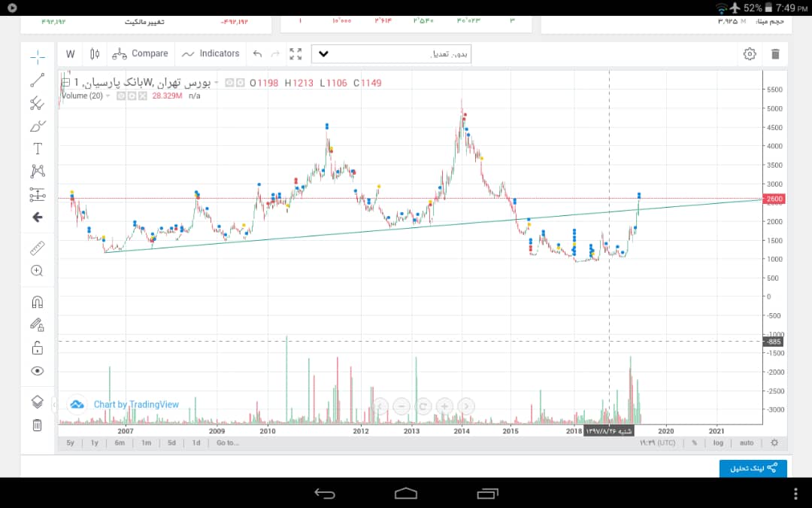Screen dimensions: 812x508
Task: Select the 1y time range
Action: (94, 443)
